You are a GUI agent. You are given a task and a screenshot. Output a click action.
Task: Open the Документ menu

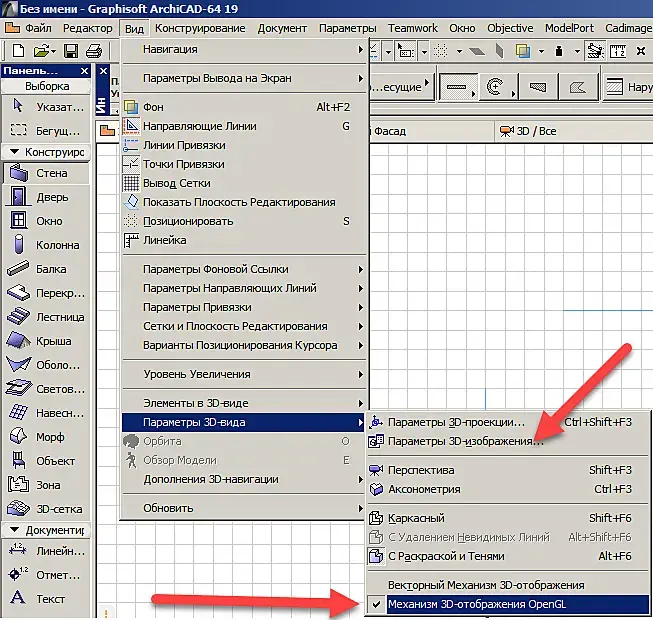click(282, 28)
